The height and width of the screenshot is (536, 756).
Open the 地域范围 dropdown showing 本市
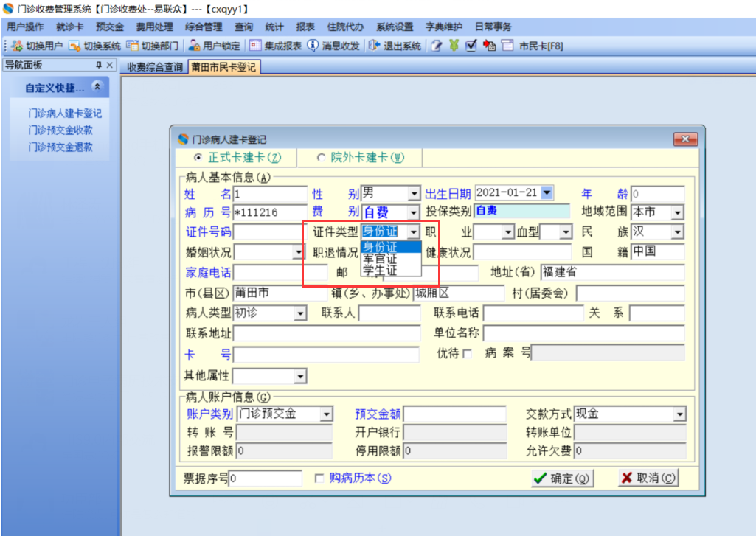[x=677, y=212]
